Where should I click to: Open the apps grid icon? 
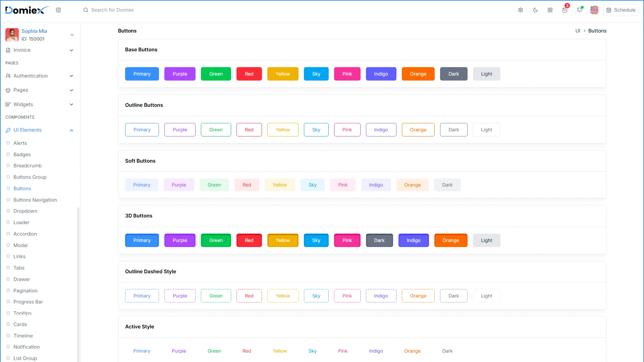pyautogui.click(x=550, y=10)
